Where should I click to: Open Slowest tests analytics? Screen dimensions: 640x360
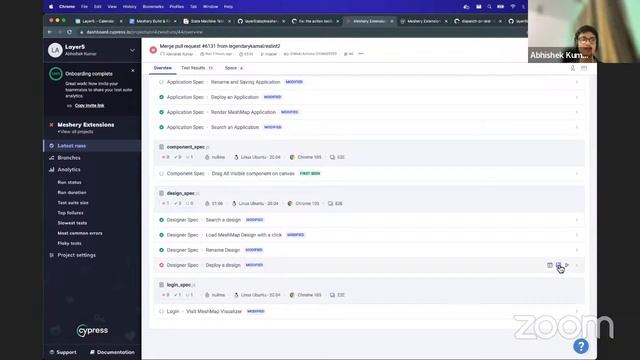click(72, 223)
